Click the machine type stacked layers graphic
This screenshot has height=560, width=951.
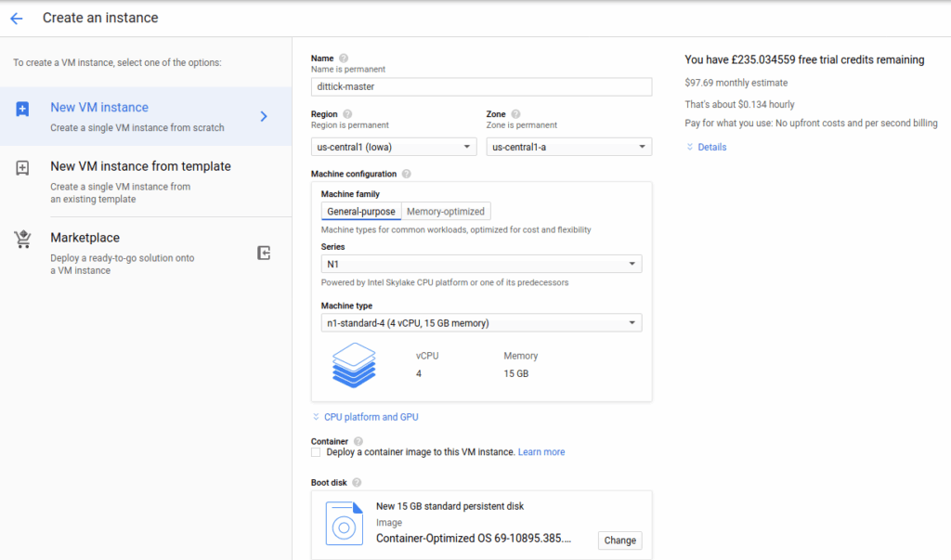354,365
